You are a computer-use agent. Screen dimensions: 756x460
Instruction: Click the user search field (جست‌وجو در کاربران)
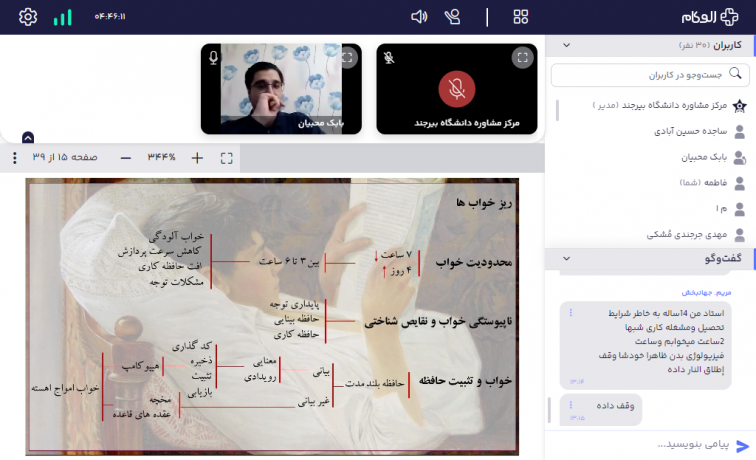click(650, 75)
